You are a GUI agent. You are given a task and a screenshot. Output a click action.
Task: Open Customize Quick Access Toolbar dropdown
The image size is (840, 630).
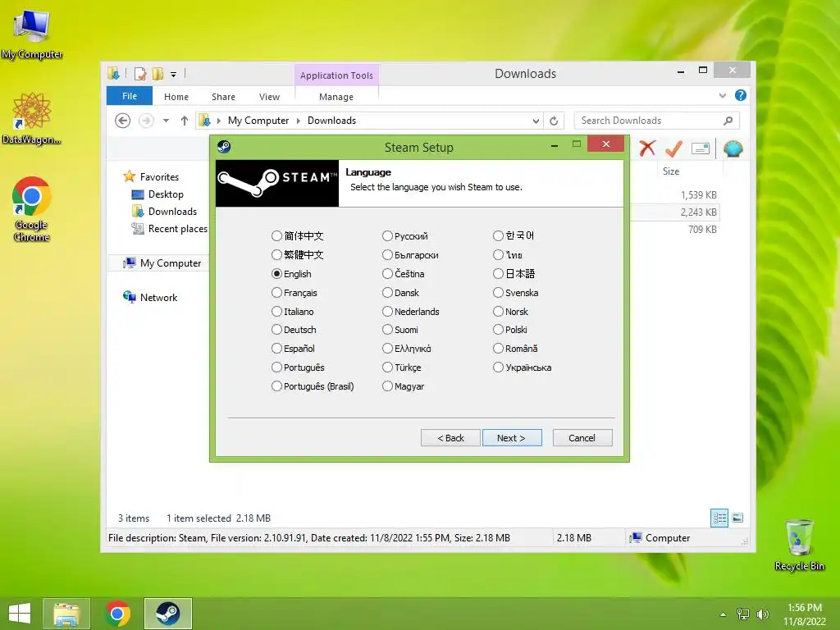tap(174, 75)
